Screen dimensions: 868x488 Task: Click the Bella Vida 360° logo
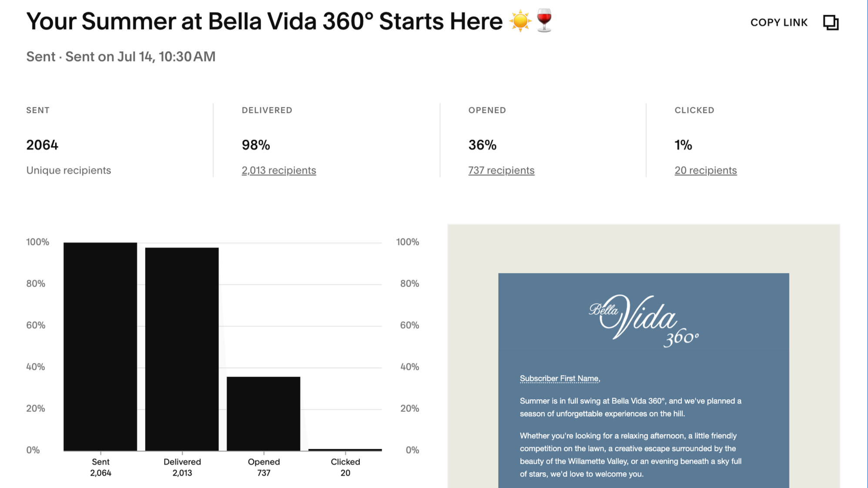pyautogui.click(x=643, y=321)
